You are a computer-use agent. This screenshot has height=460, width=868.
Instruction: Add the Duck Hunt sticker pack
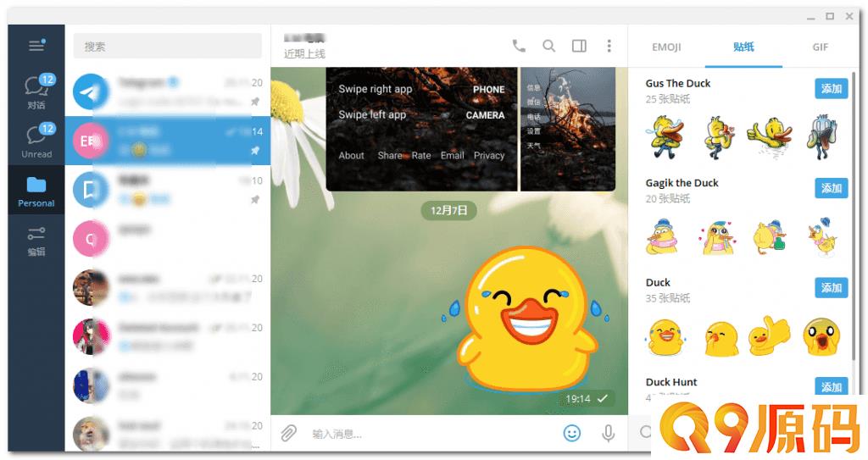831,386
